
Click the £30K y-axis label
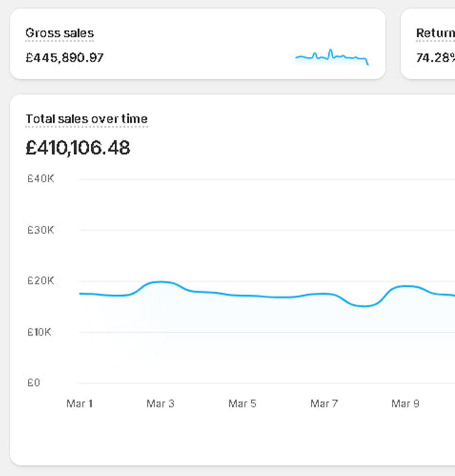41,230
